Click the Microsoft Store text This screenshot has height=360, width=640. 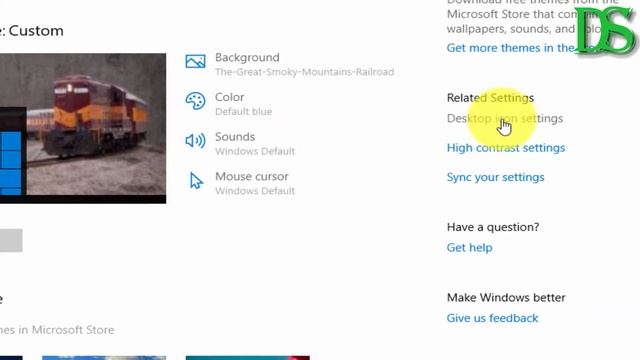click(x=73, y=330)
